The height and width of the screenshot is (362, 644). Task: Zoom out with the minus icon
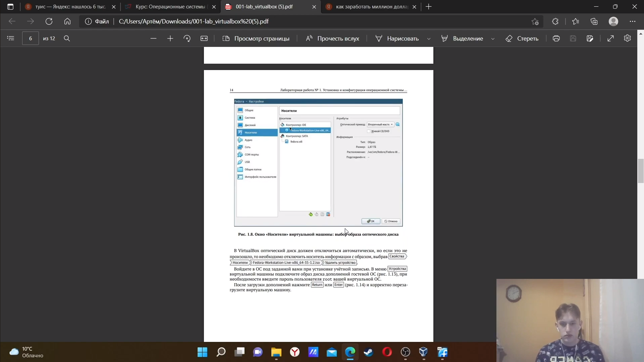[x=153, y=39]
